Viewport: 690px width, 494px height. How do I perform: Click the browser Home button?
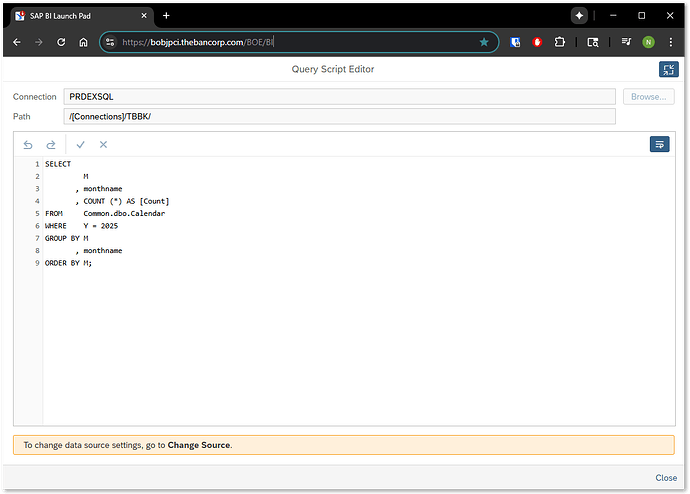click(x=83, y=43)
